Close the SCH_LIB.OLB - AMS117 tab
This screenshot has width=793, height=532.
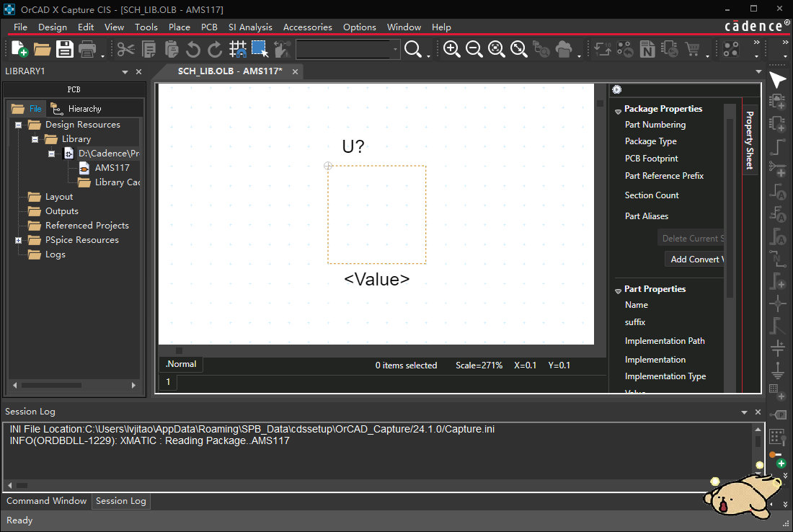pos(295,72)
